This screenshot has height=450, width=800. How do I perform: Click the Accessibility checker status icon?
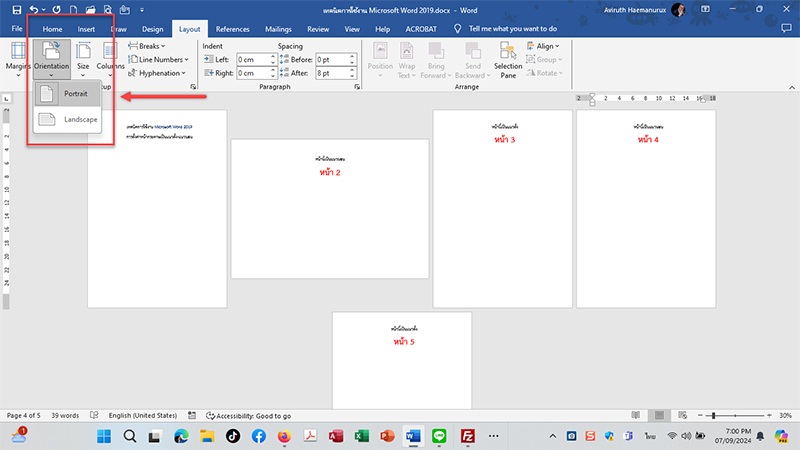coord(210,415)
